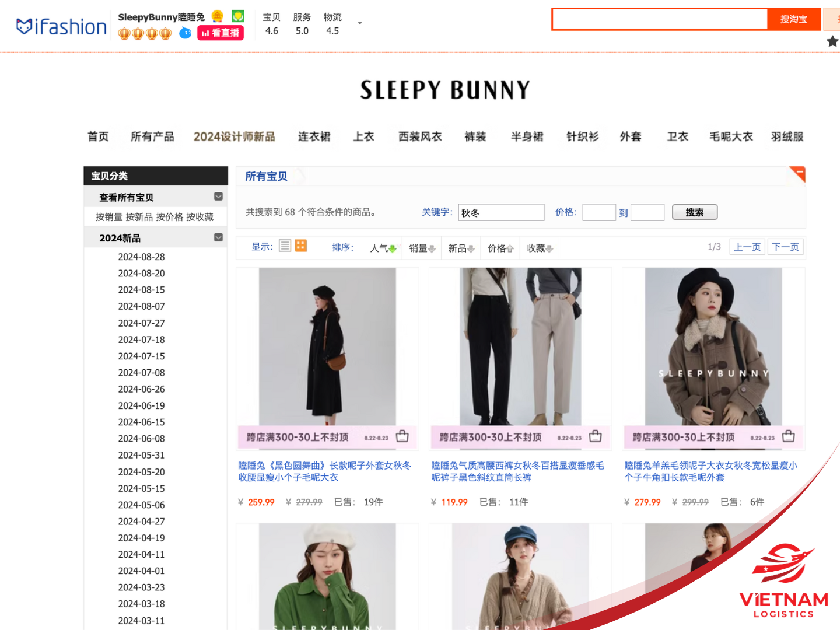Click the gold medal badge beside shop name
Viewport: 840px width, 630px height.
pos(218,16)
